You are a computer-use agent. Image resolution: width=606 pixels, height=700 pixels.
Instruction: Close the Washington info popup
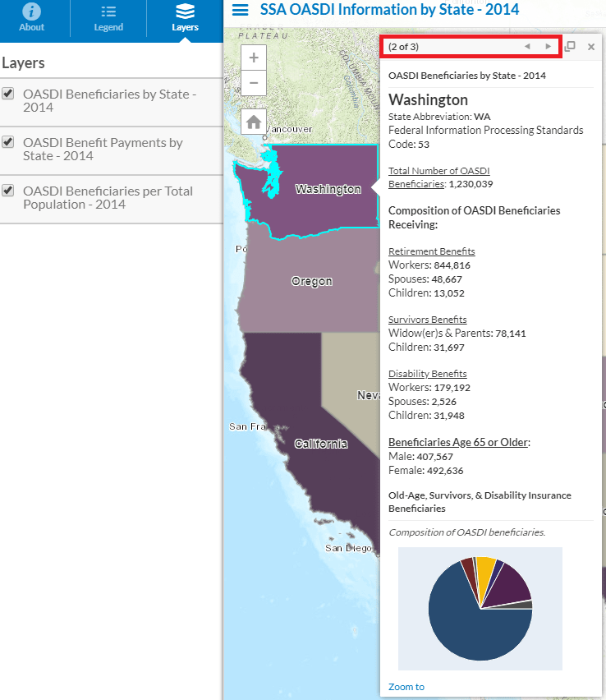click(591, 47)
